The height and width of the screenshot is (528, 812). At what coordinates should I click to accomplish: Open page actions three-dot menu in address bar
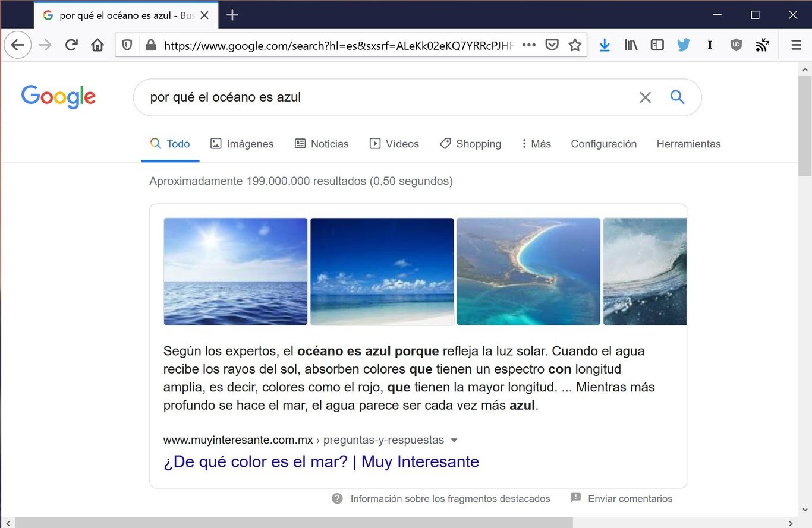528,45
